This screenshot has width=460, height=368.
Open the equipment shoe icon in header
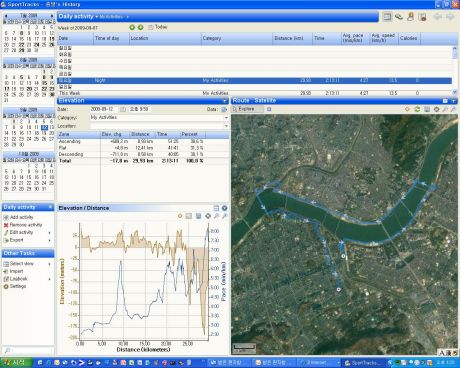[399, 16]
